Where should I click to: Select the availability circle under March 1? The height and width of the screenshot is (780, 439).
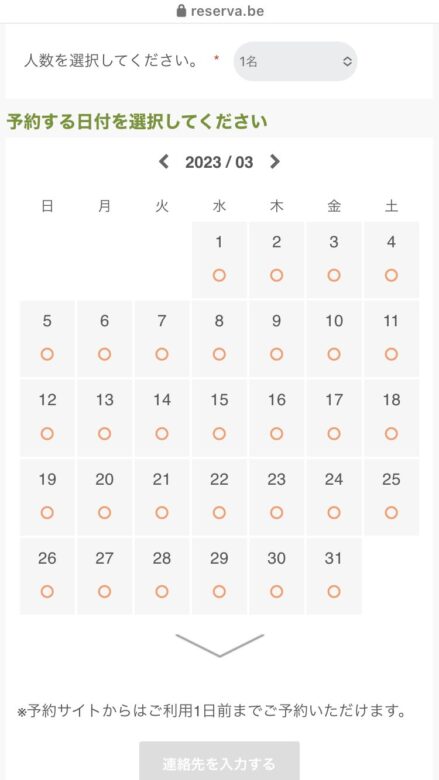tap(219, 275)
